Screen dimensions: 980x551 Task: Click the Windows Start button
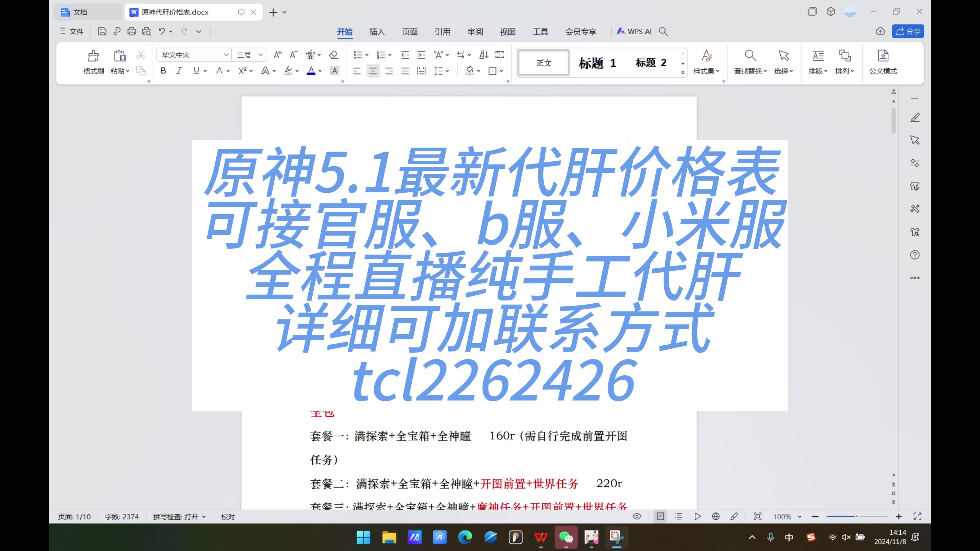point(363,537)
